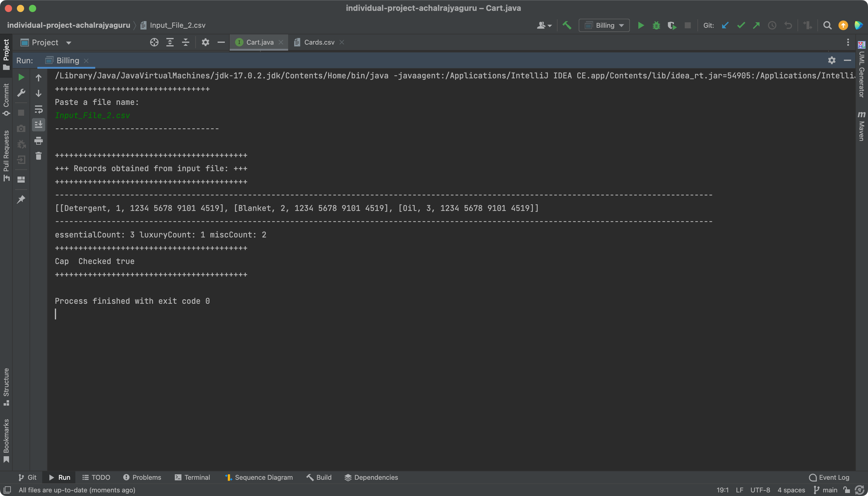Open the Problems tool window
Viewport: 868px width, 496px height.
click(142, 477)
